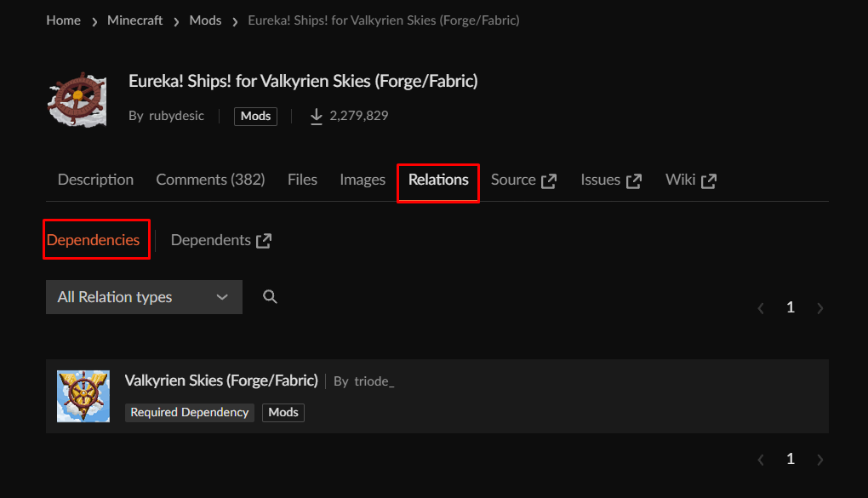Click the Mods category tag under title
The height and width of the screenshot is (498, 868).
(x=255, y=116)
